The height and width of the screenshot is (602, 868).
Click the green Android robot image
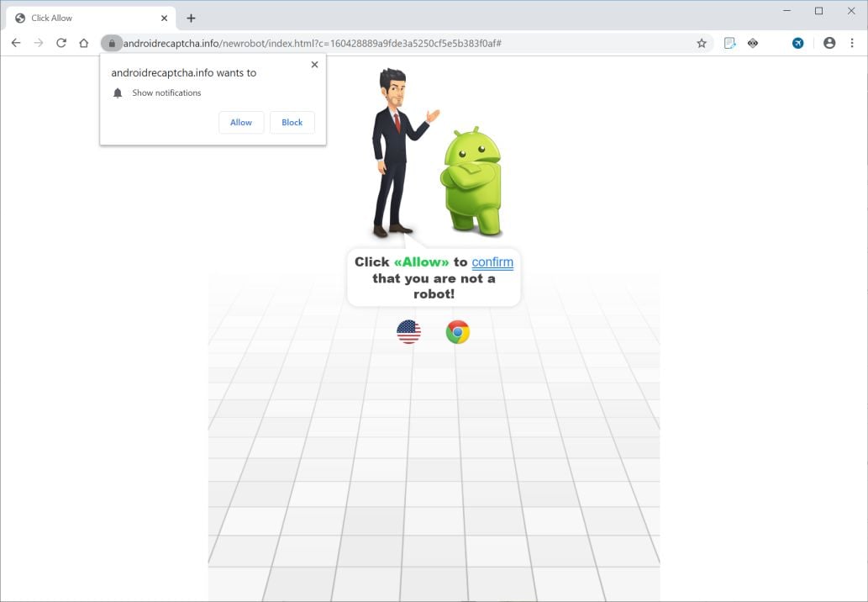pyautogui.click(x=471, y=181)
